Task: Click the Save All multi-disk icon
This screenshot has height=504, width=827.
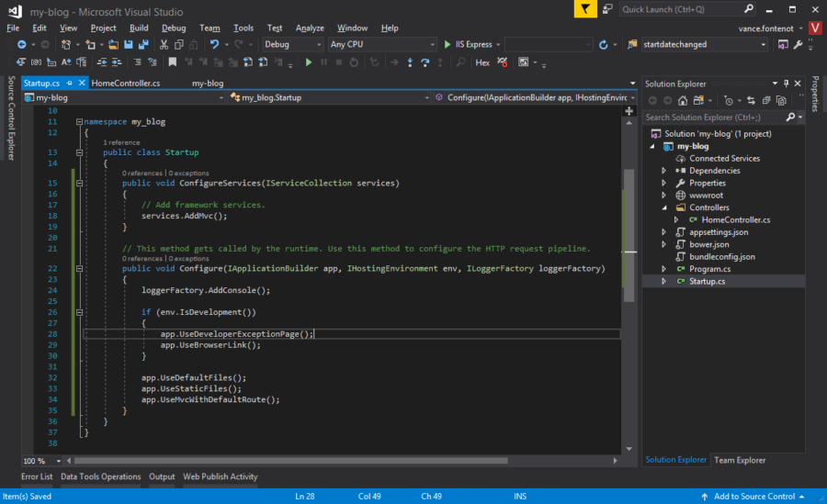Action: click(x=143, y=45)
